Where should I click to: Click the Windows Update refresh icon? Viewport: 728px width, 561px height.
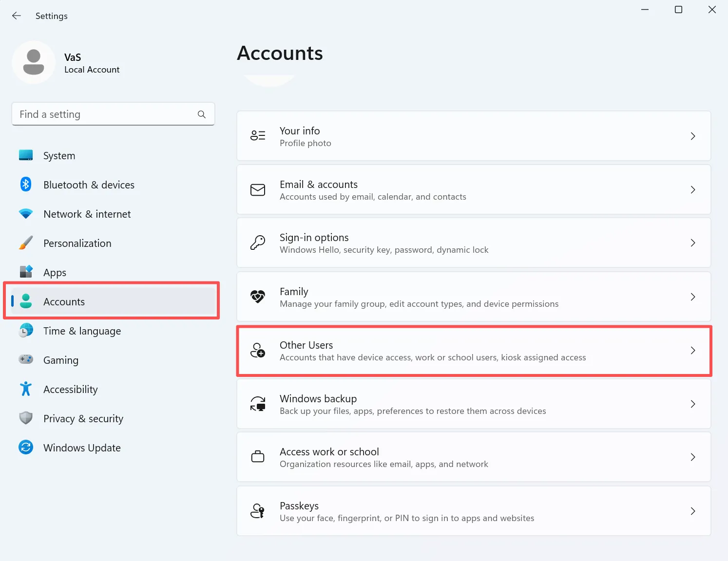[x=26, y=447]
